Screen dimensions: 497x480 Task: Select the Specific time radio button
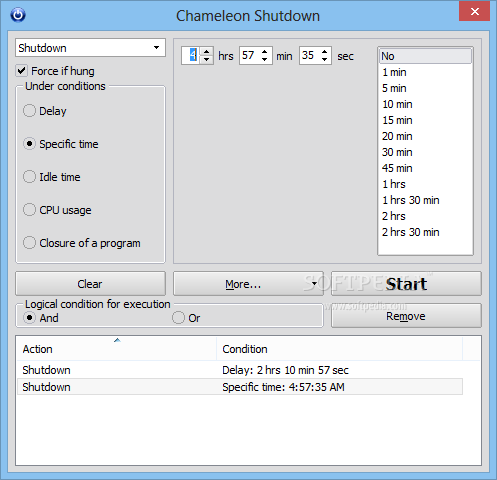29,144
